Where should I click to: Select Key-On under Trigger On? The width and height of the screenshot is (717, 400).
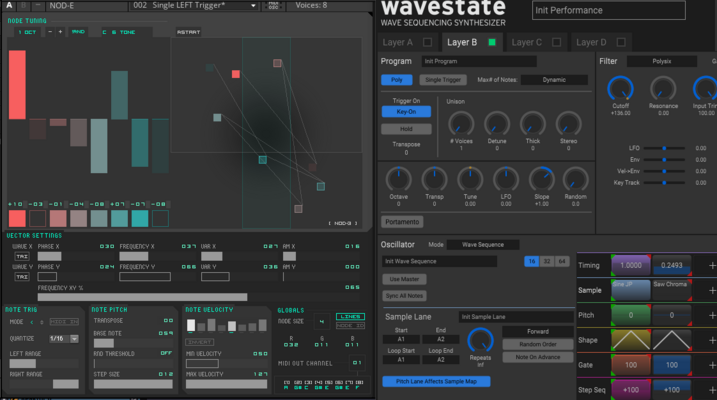(x=406, y=112)
